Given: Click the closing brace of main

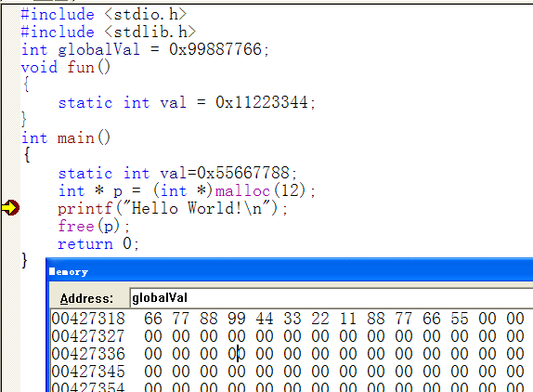Looking at the screenshot, I should (24, 260).
